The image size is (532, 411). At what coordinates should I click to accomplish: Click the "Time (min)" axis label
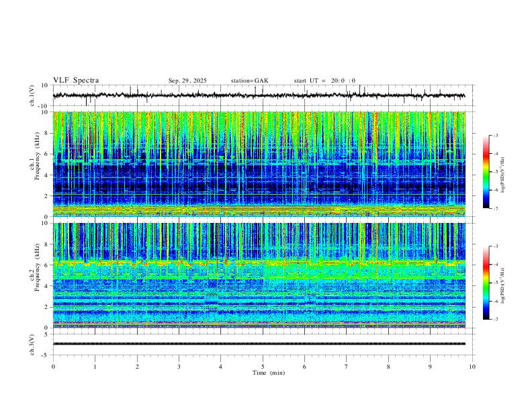[269, 373]
